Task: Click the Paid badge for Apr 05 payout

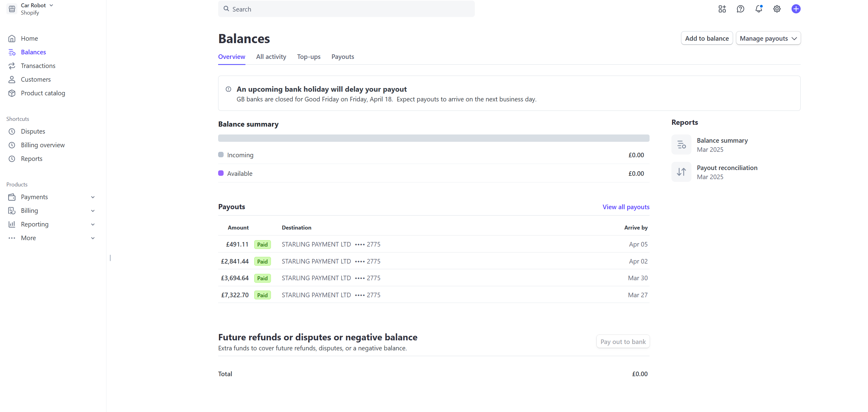Action: pos(262,245)
